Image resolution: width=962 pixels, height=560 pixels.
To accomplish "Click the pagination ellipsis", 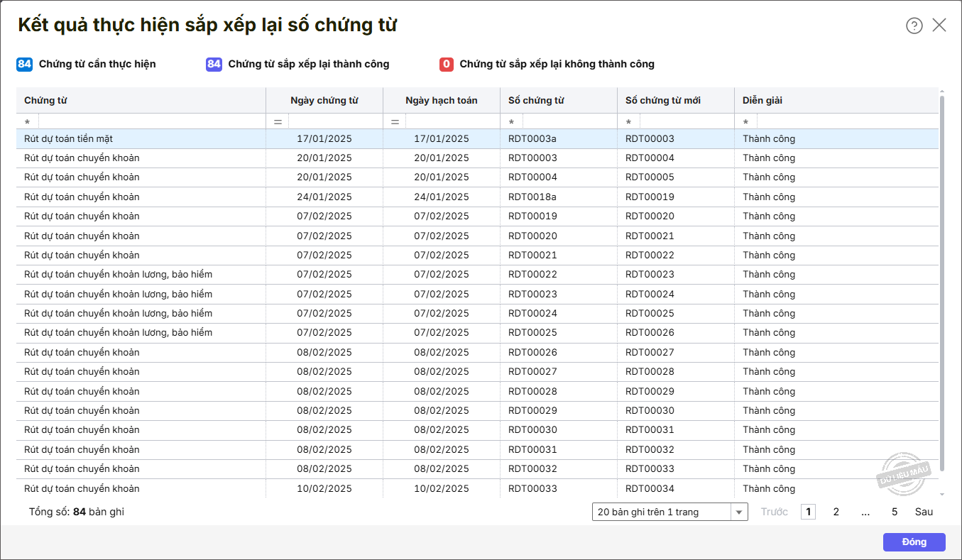I will pos(865,512).
